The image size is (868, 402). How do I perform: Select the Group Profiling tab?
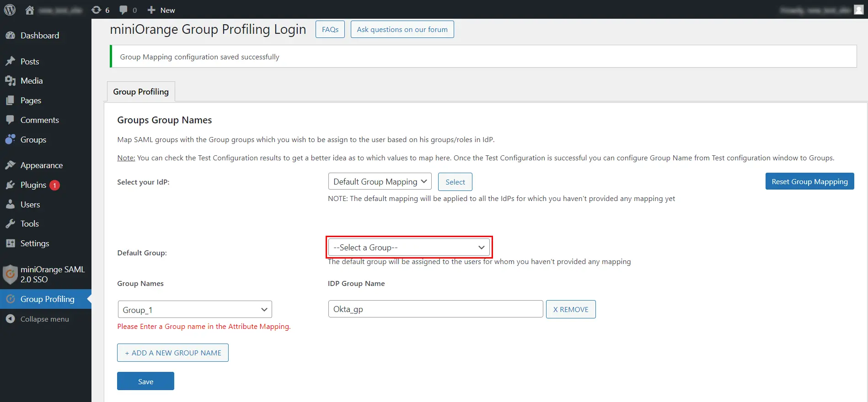click(141, 92)
